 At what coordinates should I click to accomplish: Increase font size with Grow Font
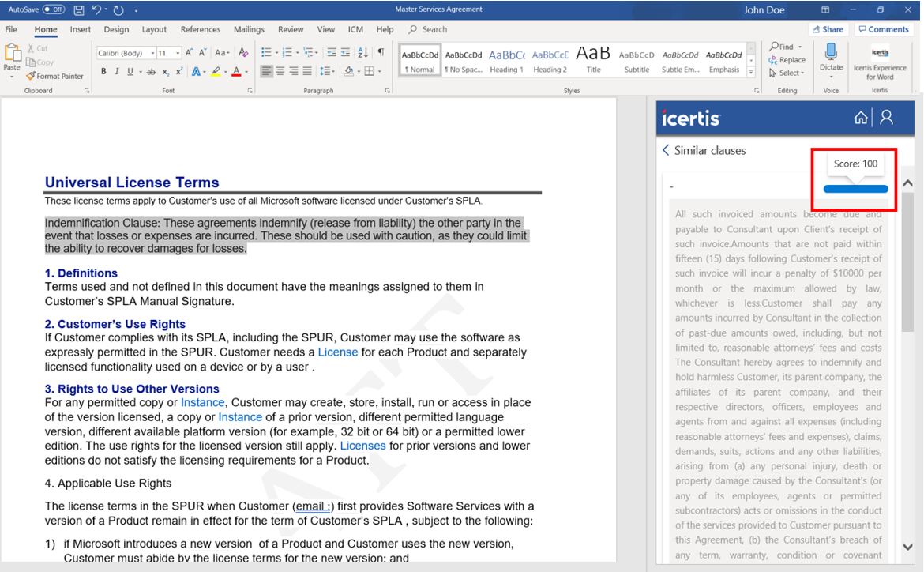190,52
